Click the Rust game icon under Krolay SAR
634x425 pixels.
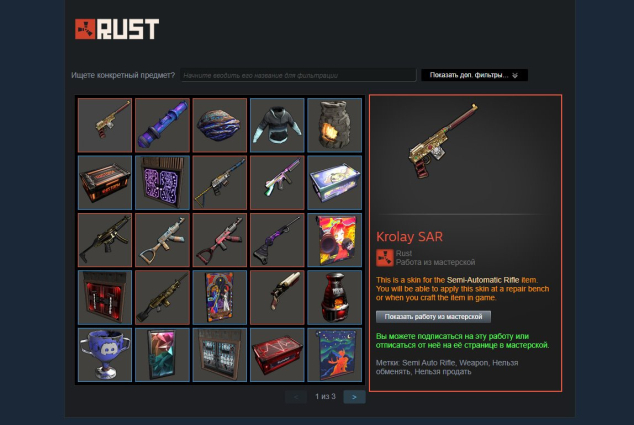[385, 258]
